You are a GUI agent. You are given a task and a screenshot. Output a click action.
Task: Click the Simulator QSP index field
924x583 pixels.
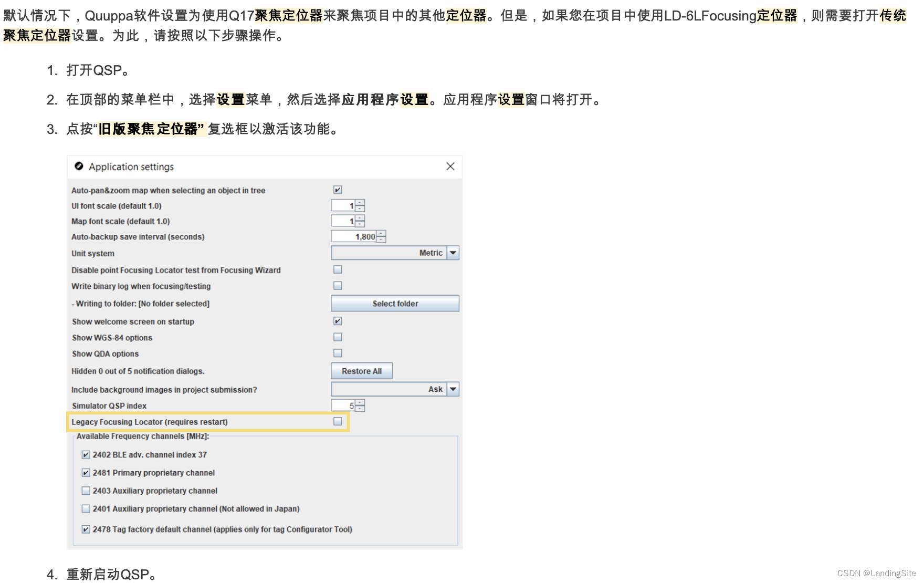coord(343,405)
